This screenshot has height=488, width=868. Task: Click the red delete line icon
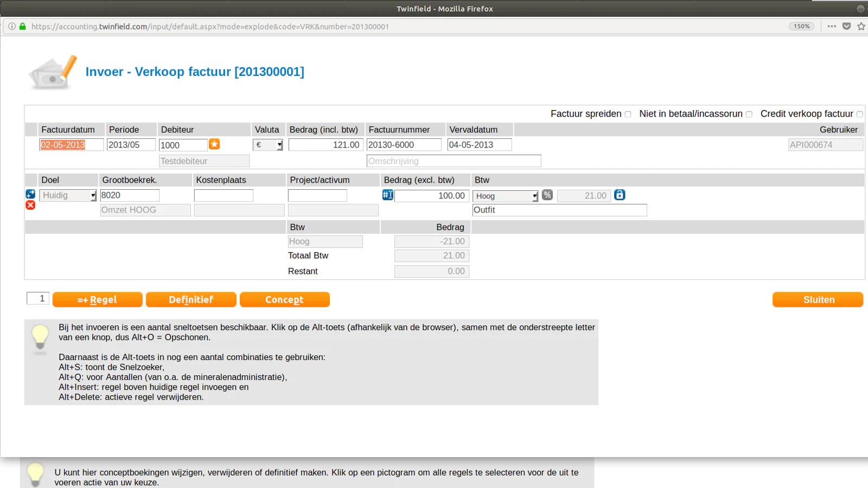[x=30, y=206]
